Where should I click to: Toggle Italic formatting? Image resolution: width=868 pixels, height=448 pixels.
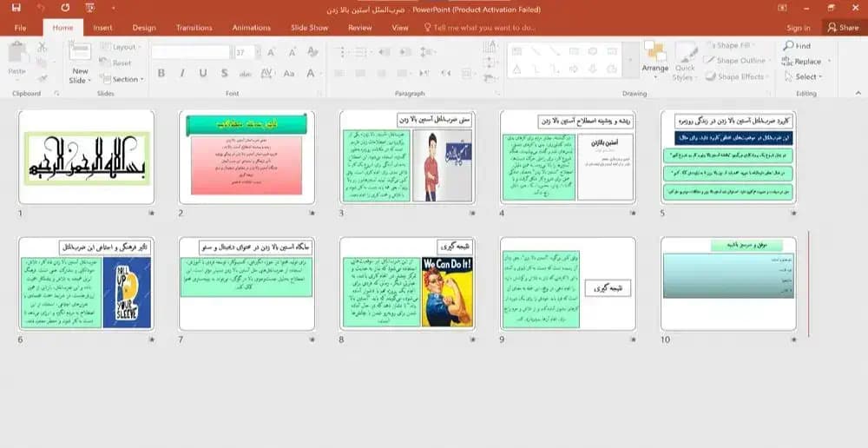tap(182, 73)
